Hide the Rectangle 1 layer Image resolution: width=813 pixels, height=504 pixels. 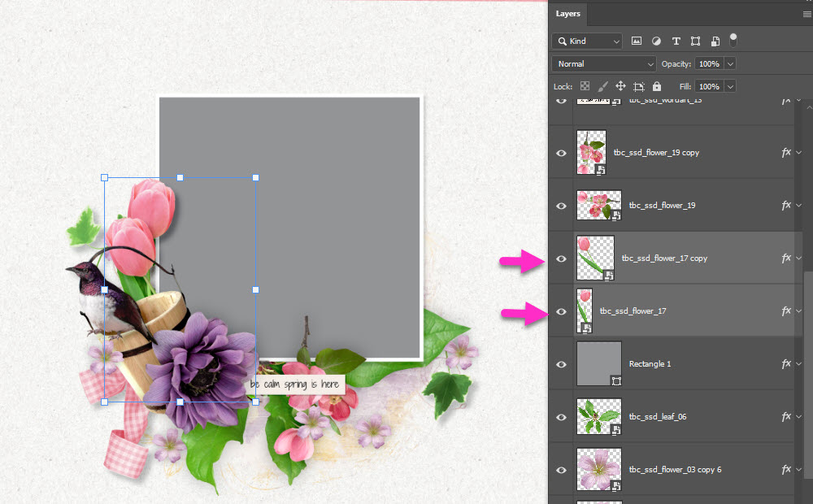click(x=561, y=364)
